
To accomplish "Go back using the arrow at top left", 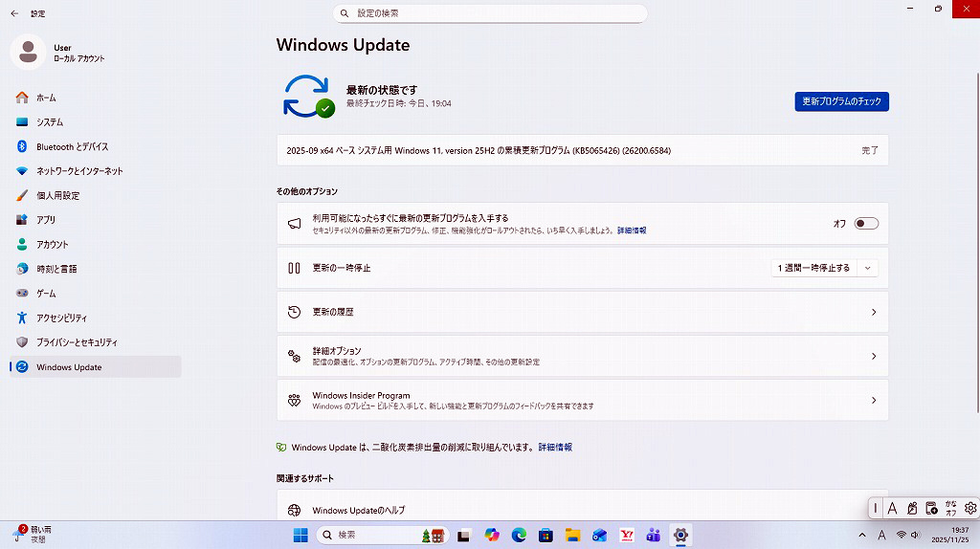I will (14, 13).
